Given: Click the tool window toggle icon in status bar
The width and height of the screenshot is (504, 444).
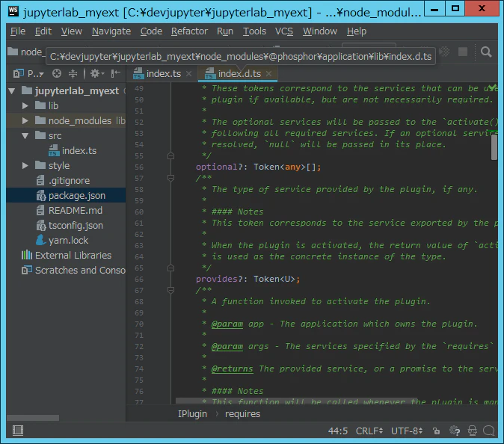Looking at the screenshot, I should (18, 431).
